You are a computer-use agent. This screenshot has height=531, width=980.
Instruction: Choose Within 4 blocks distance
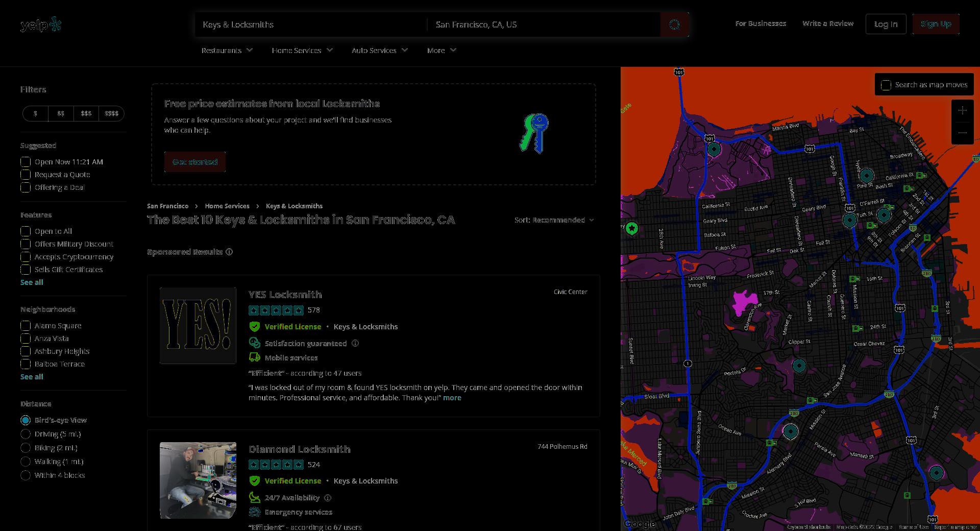coord(26,475)
